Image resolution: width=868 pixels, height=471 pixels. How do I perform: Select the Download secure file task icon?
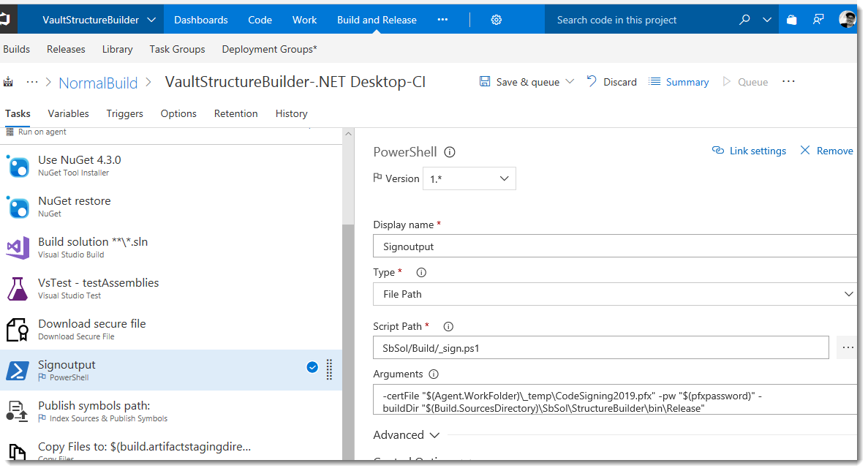(x=18, y=330)
